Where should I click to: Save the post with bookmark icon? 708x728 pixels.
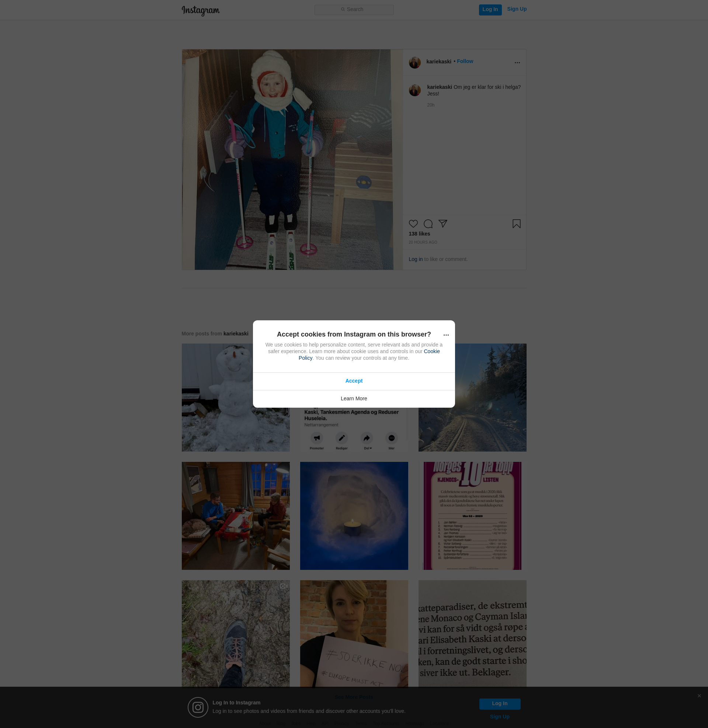tap(517, 224)
